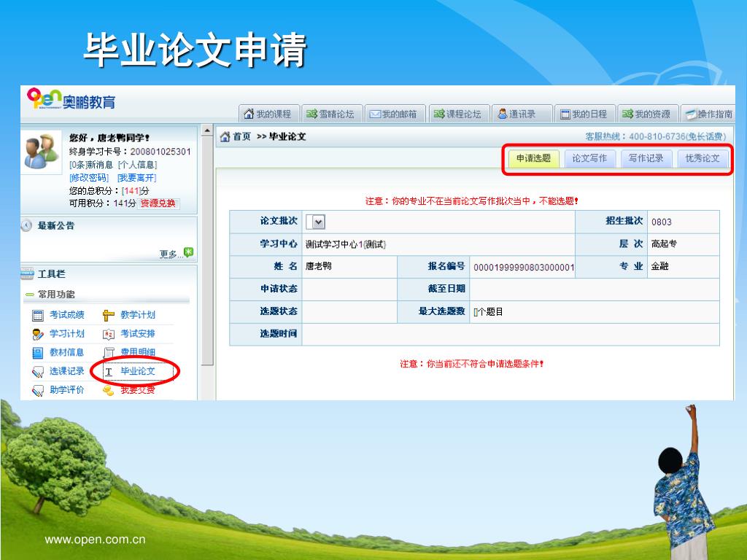Click the 测试学习中心1 cell
This screenshot has width=747, height=560.
pyautogui.click(x=438, y=244)
